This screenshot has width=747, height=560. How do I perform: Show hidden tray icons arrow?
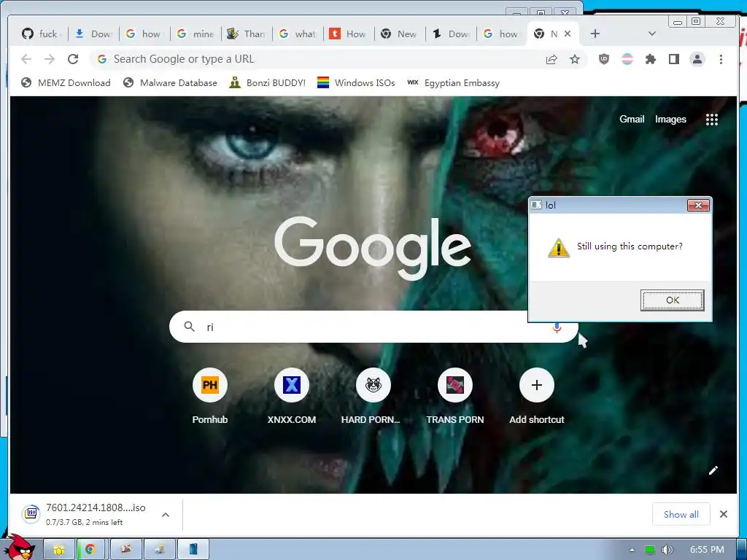click(632, 550)
